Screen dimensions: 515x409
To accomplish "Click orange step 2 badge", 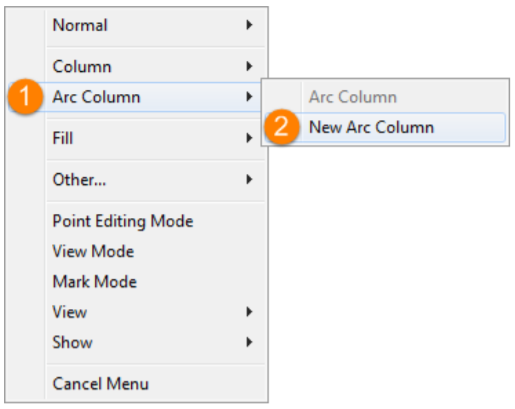I will (282, 127).
